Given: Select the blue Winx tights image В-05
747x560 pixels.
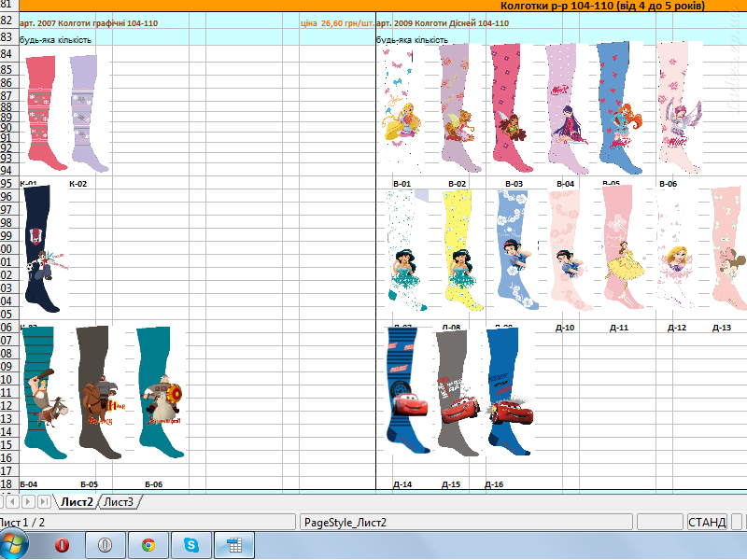Looking at the screenshot, I should [619, 108].
